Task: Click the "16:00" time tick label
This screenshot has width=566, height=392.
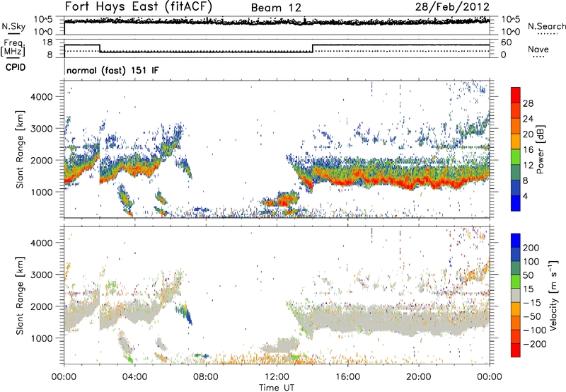Action: point(347,377)
